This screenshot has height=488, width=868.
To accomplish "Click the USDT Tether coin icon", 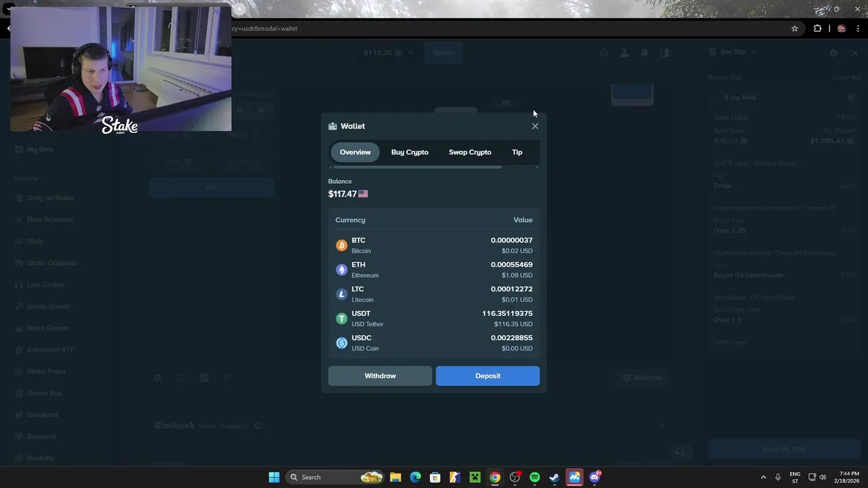I will [x=342, y=319].
